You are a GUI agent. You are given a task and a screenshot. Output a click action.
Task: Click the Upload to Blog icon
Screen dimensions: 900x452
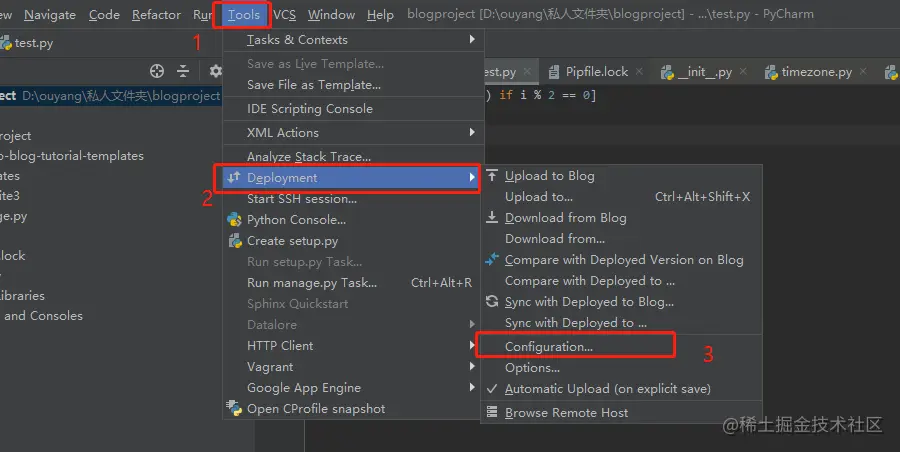pos(492,175)
